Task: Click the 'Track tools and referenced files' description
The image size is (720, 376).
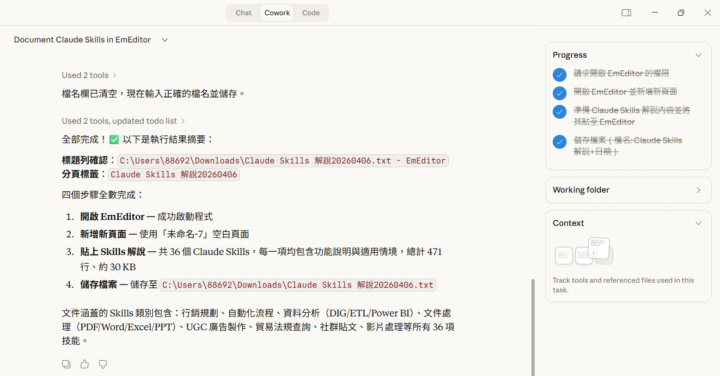Action: pos(623,285)
